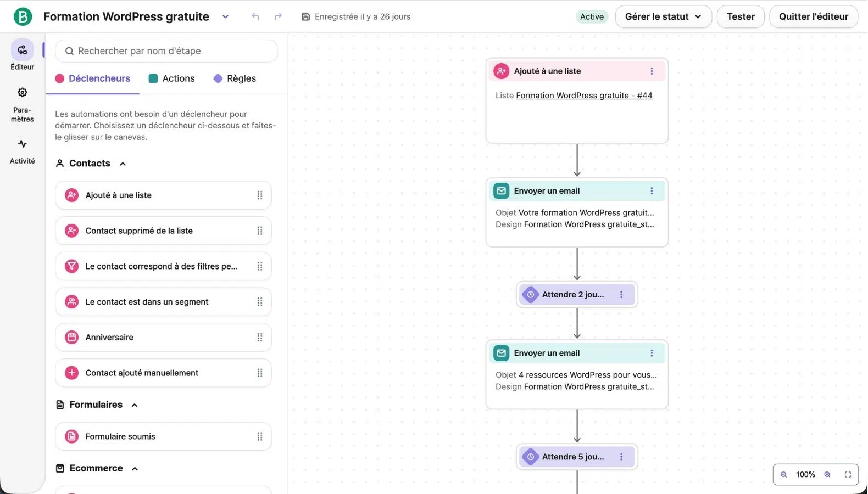Switch to the Actions tab
The image size is (868, 494).
[x=172, y=78]
